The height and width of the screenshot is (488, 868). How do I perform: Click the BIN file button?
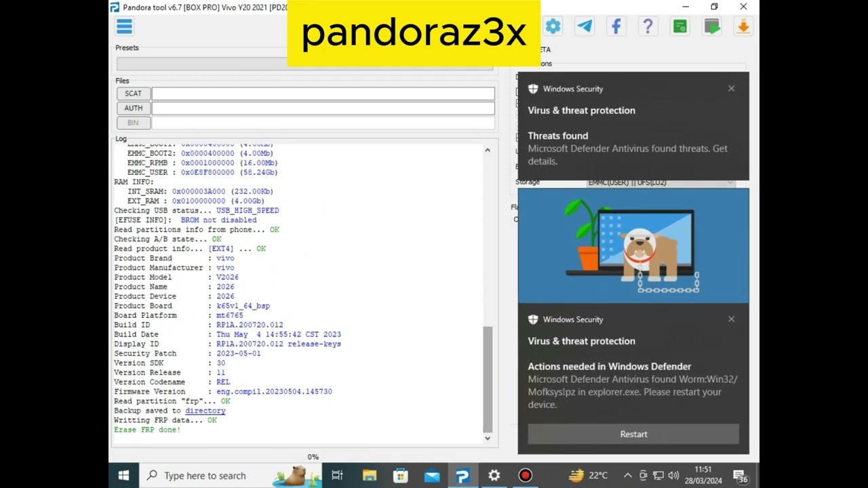point(134,123)
